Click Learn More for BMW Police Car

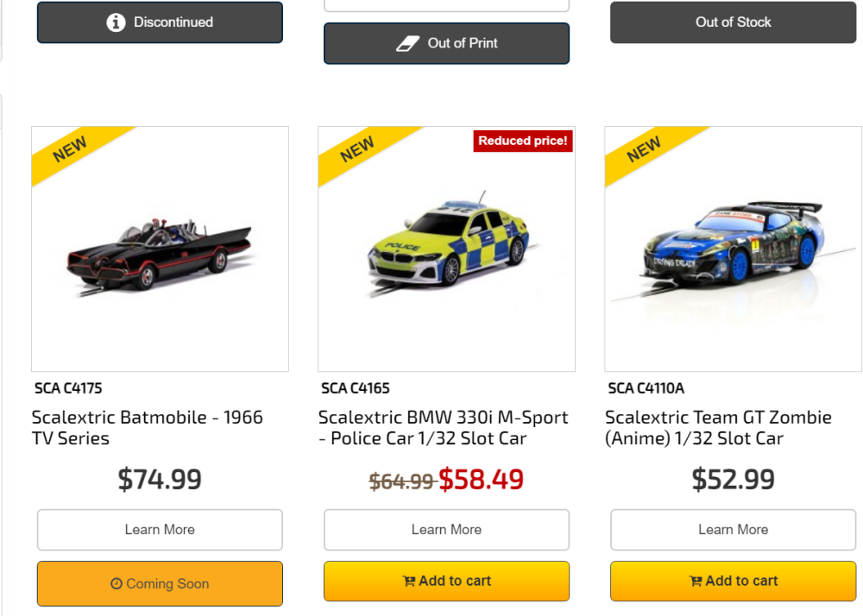446,530
